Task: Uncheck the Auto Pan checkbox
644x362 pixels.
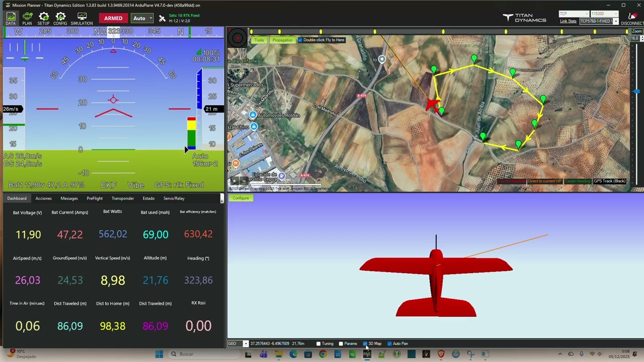Action: pyautogui.click(x=389, y=344)
